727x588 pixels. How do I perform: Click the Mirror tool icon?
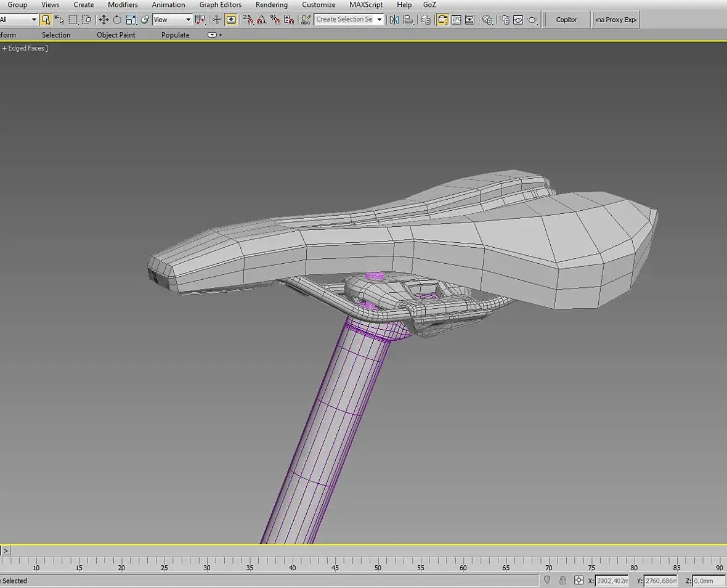[x=394, y=20]
